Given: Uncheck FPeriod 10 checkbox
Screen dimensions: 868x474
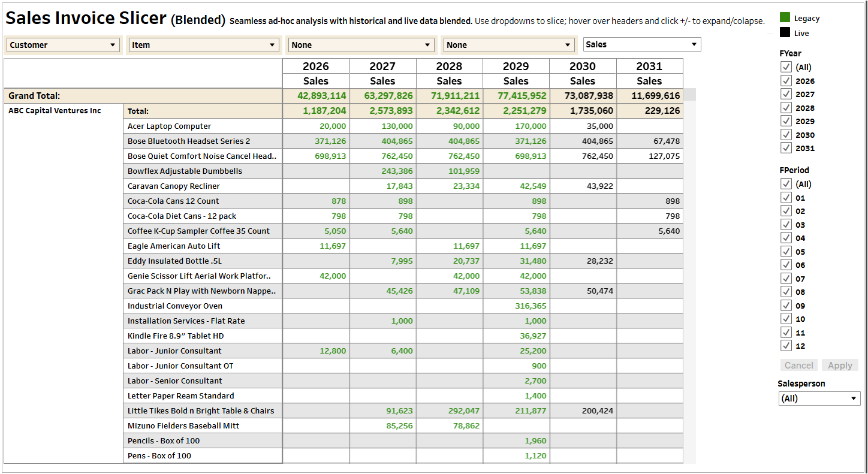Looking at the screenshot, I should [x=786, y=319].
